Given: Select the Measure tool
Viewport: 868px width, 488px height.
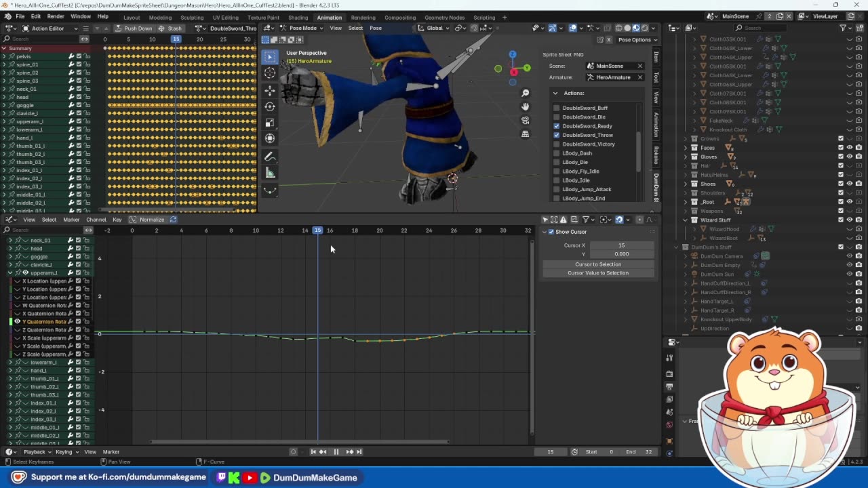Looking at the screenshot, I should tap(270, 173).
